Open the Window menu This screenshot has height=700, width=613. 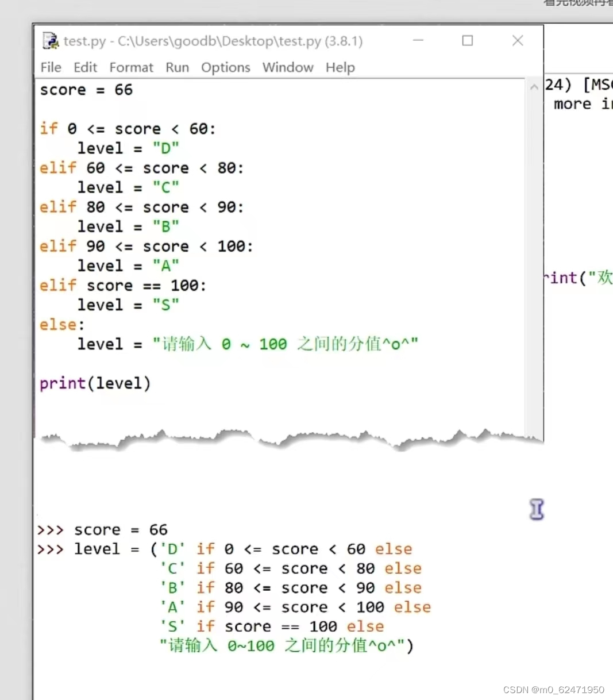(288, 67)
